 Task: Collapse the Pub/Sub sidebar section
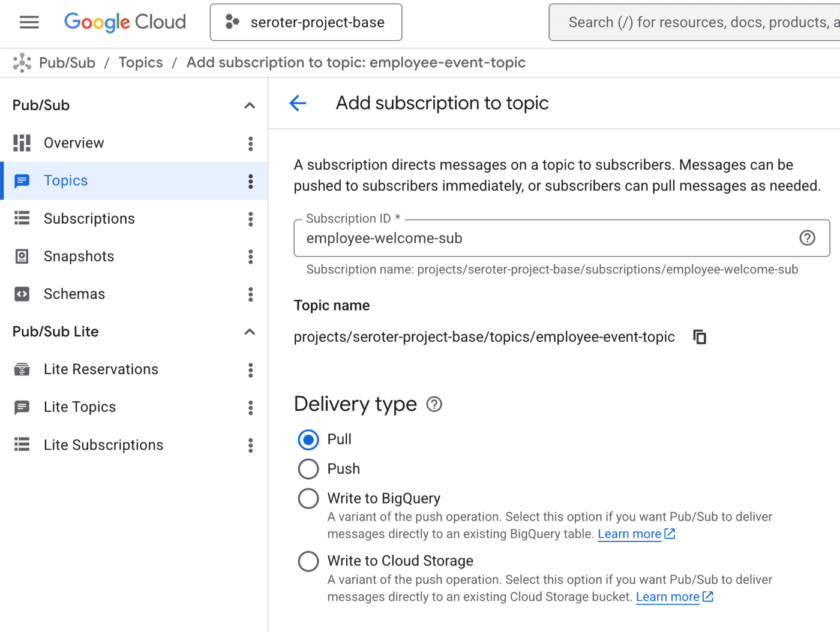click(x=250, y=106)
